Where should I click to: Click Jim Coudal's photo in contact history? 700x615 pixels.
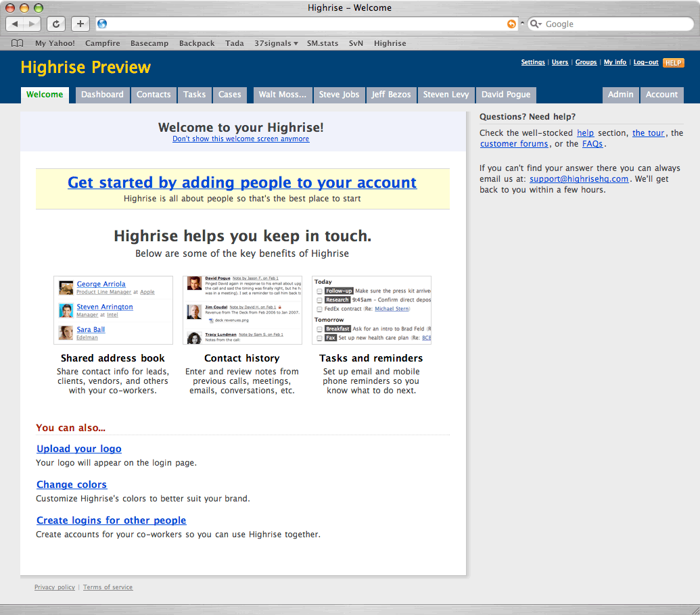(x=194, y=312)
